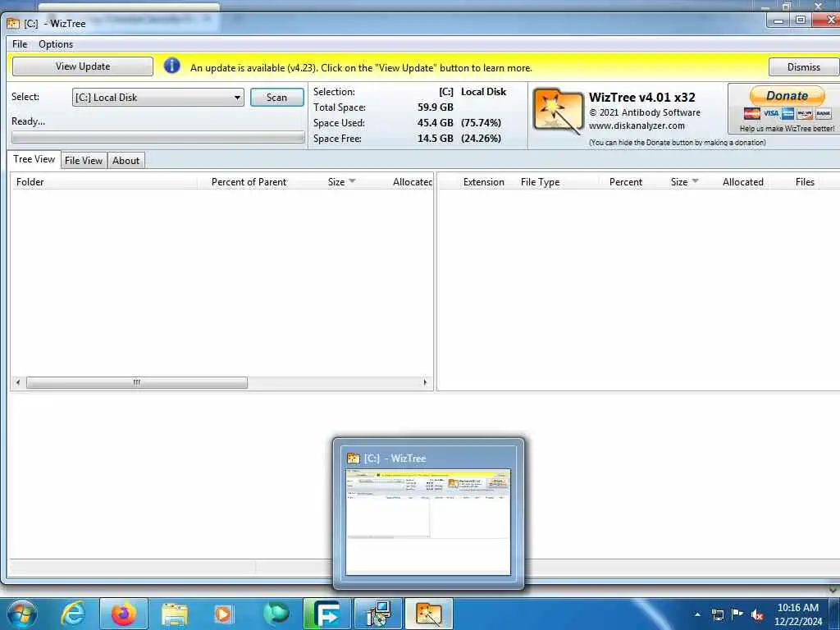Click the WizTree taskbar preview thumbnail
The image size is (840, 630).
point(428,522)
